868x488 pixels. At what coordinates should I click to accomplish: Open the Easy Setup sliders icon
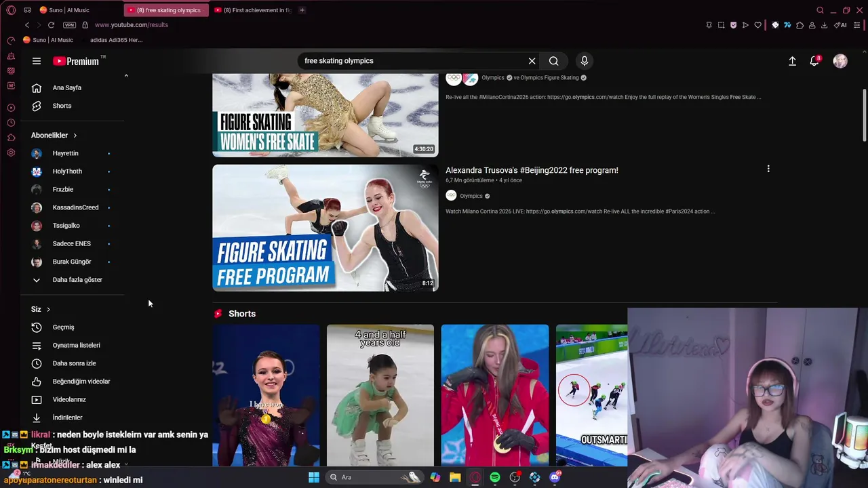click(857, 25)
